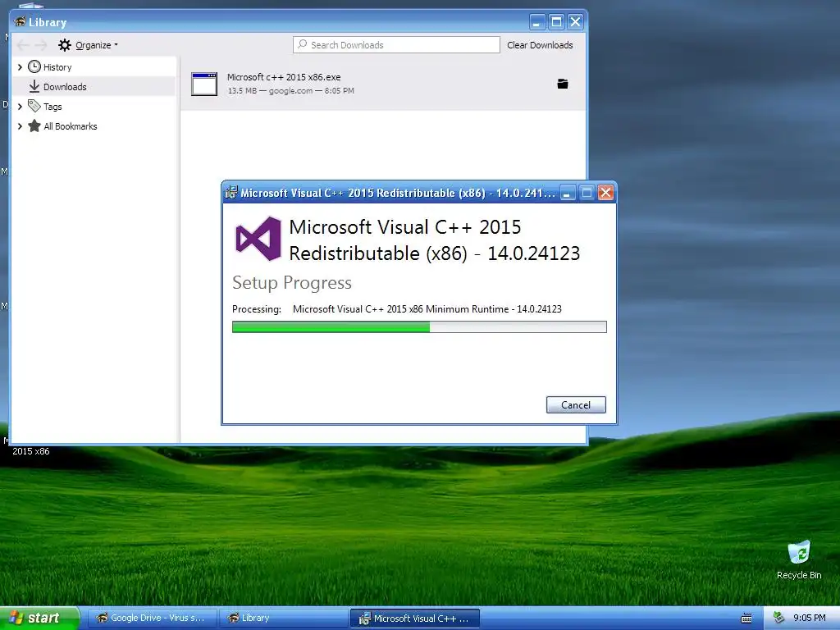Click the Processing package name text
This screenshot has height=630, width=840.
(x=427, y=309)
